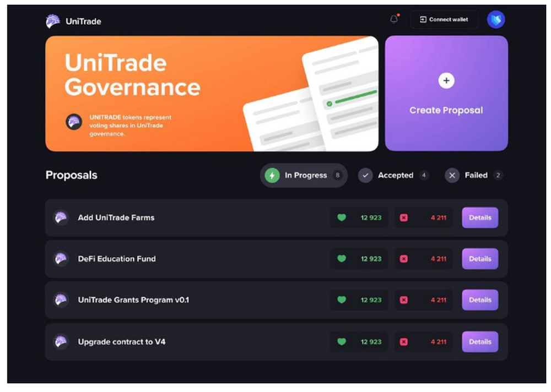The image size is (551, 392).
Task: Upvote Add UniTrade Farms with the heart icon
Action: click(342, 217)
